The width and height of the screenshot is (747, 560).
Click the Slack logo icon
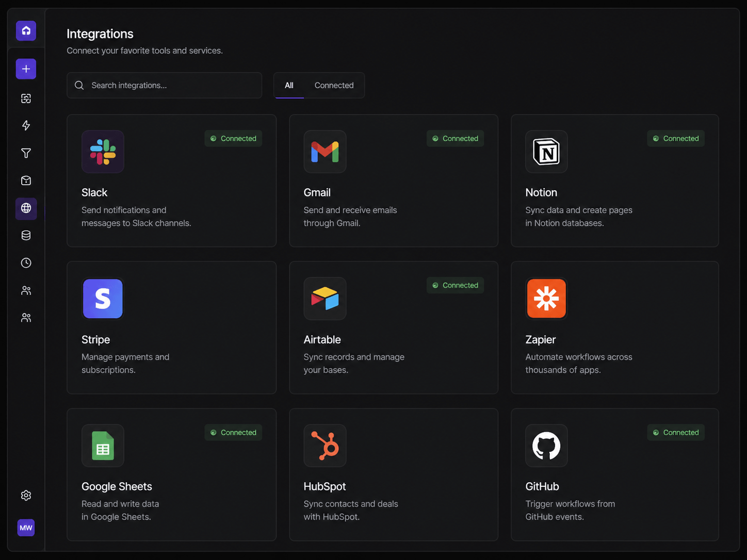point(103,152)
